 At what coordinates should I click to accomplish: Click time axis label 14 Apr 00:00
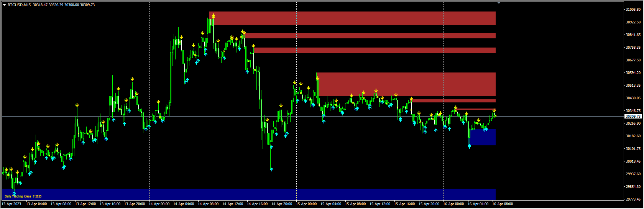click(159, 204)
